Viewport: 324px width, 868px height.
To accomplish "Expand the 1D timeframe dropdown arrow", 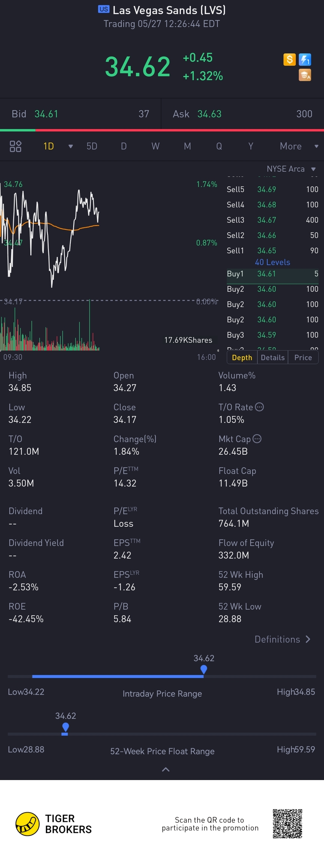I will [x=71, y=146].
